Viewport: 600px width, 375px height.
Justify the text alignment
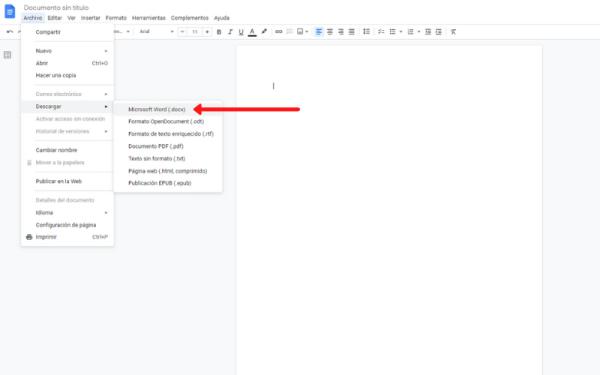[351, 32]
